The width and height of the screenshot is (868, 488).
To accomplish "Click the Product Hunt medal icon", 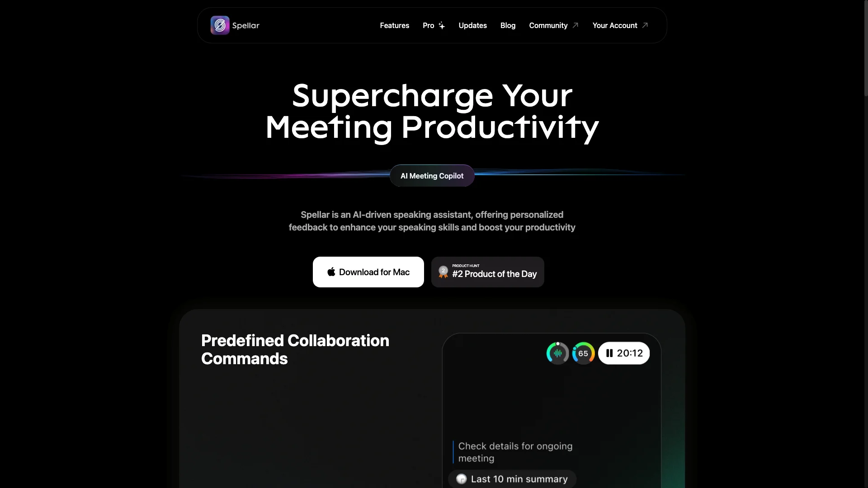I will pyautogui.click(x=443, y=272).
